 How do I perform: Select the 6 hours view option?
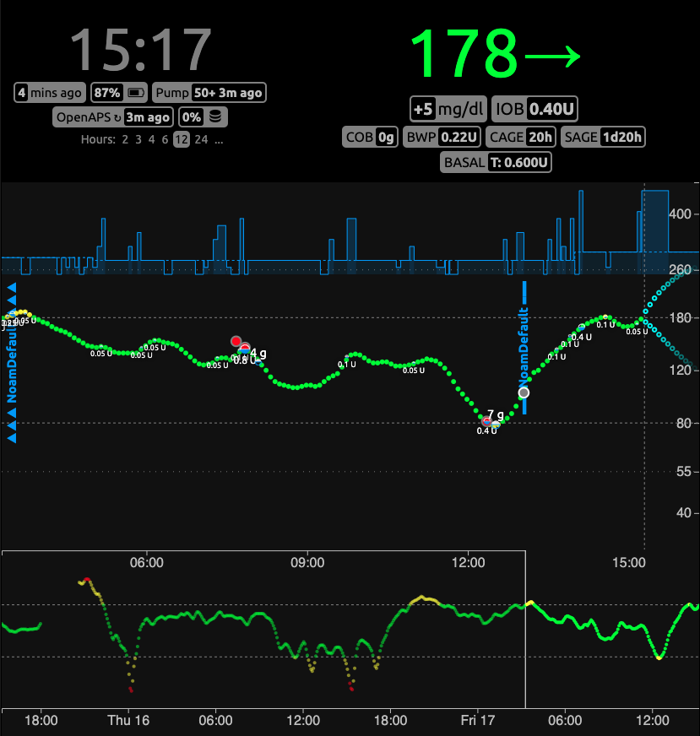click(x=165, y=140)
